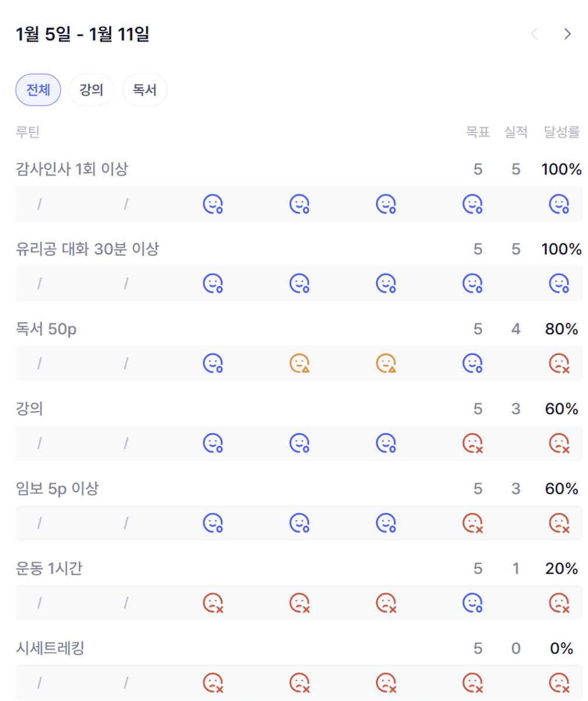Switch to the 강의 filter tab

(91, 90)
